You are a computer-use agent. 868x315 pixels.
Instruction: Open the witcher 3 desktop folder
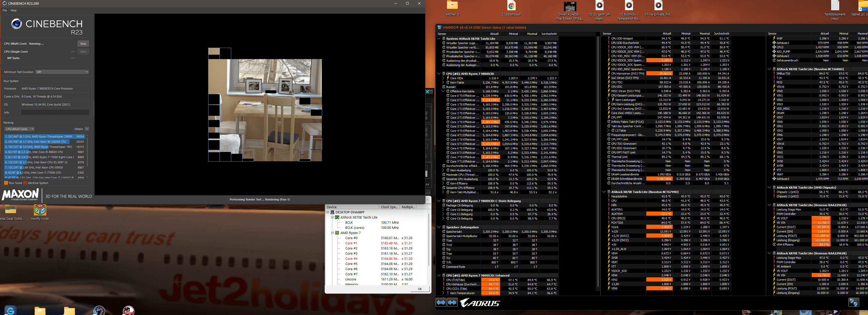tap(452, 9)
